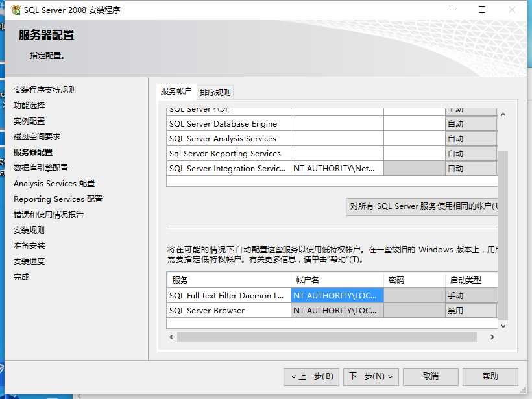Click Reporting Services 配置 step in sidebar
Image resolution: width=532 pixels, height=399 pixels.
(x=58, y=199)
